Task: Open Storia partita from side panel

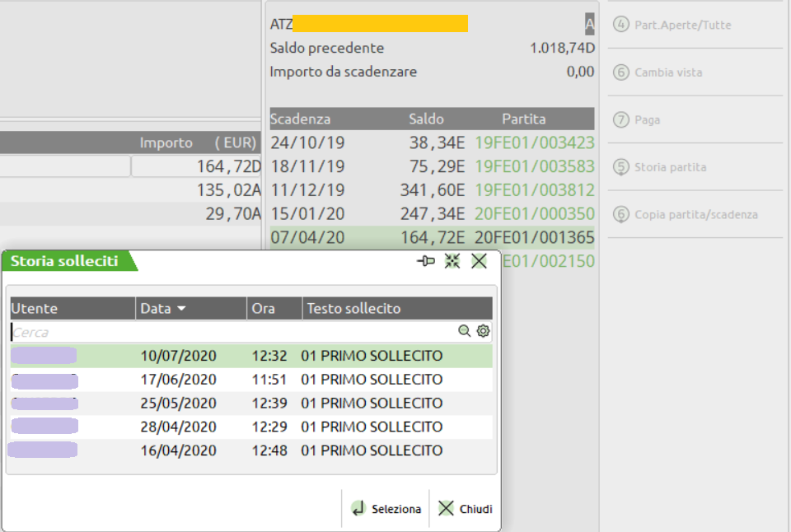Action: [x=669, y=167]
